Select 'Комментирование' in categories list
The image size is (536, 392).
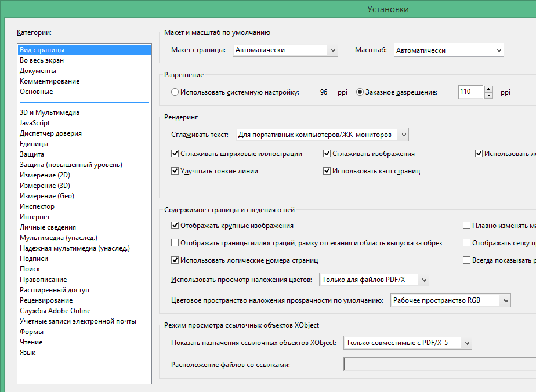(x=84, y=81)
